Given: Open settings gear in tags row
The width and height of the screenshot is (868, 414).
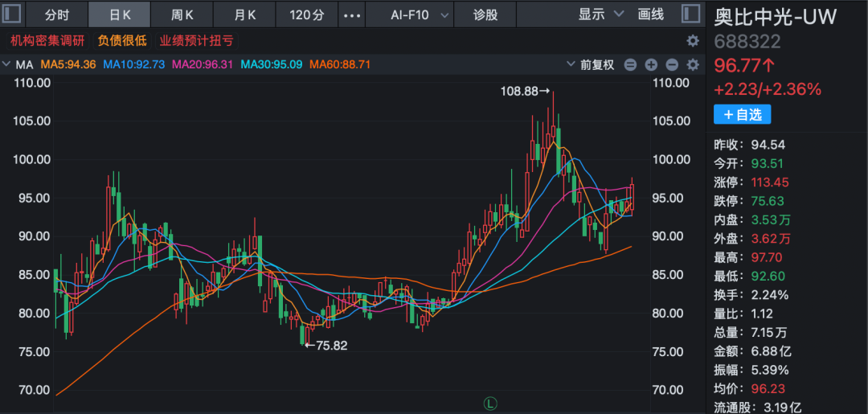Looking at the screenshot, I should coord(692,41).
